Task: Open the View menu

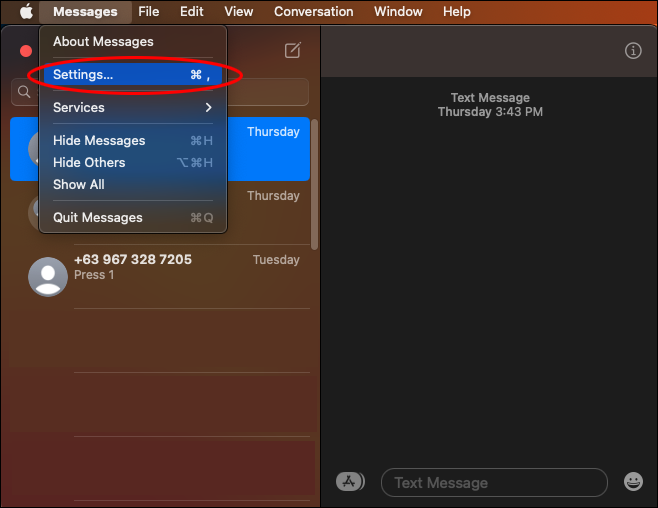Action: (x=238, y=11)
